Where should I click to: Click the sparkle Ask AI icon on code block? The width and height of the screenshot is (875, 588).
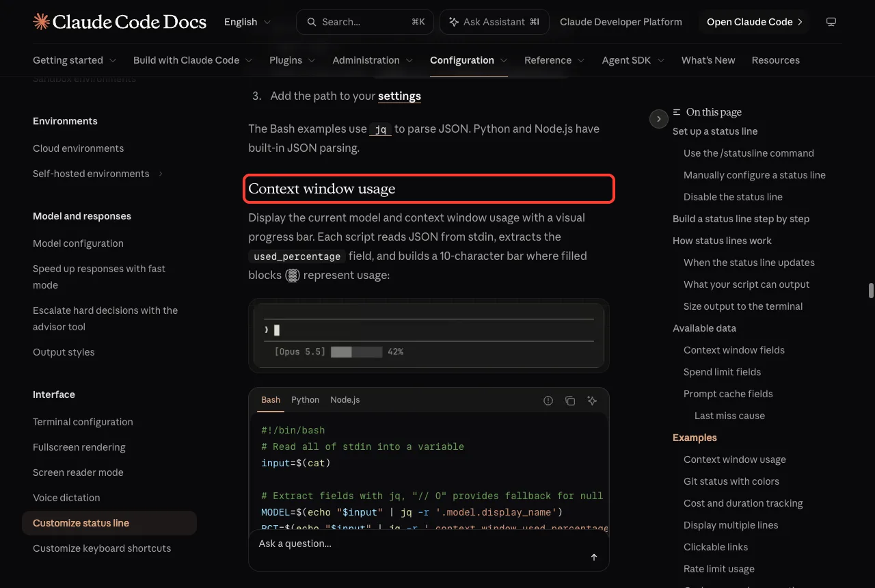(x=592, y=401)
